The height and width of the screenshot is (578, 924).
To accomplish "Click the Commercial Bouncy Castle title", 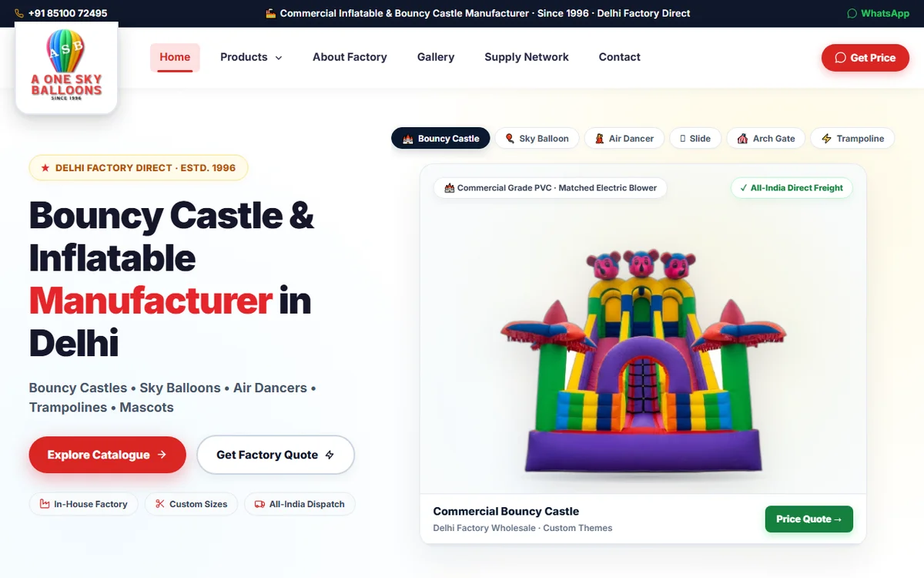I will (x=506, y=511).
